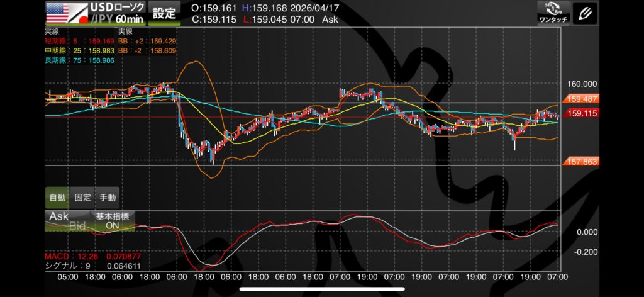
Task: Open the 設定 settings button
Action: click(165, 13)
